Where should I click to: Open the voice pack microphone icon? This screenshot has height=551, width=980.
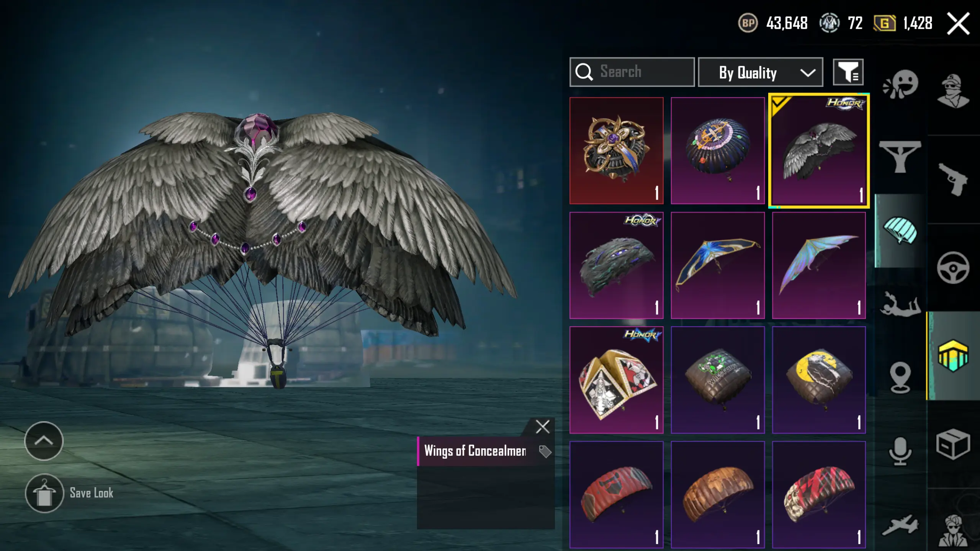click(900, 451)
